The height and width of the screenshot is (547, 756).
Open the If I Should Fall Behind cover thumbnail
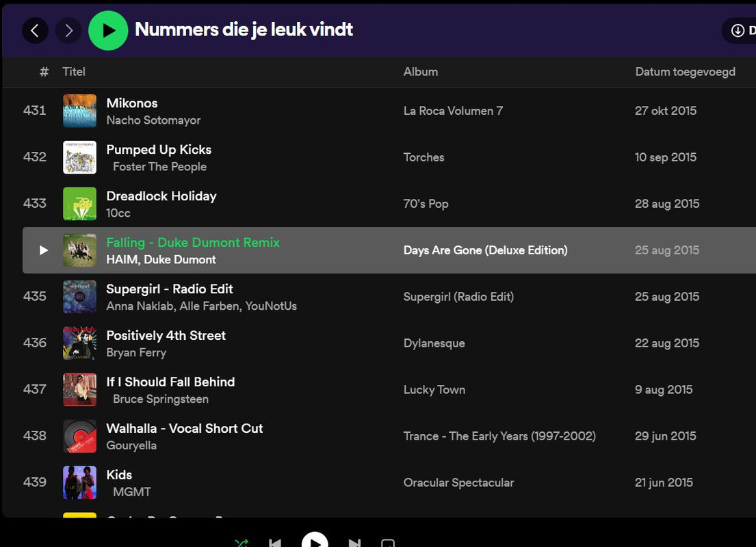(79, 390)
